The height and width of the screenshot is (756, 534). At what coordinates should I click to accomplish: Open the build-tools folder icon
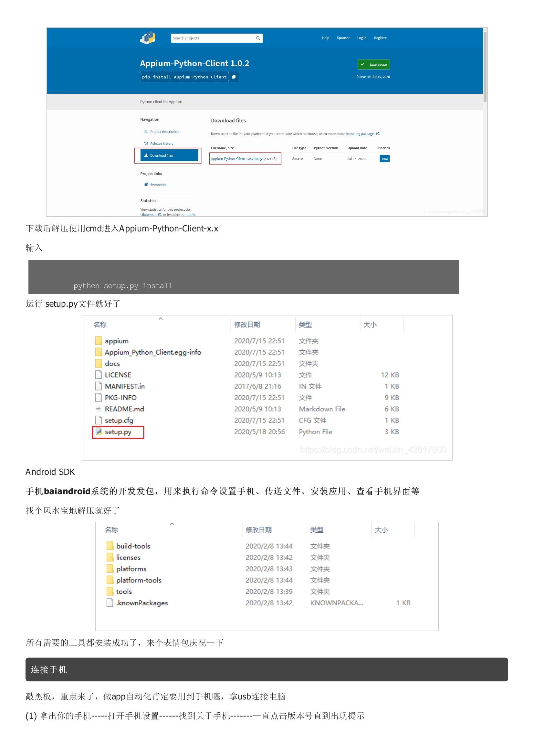(110, 546)
